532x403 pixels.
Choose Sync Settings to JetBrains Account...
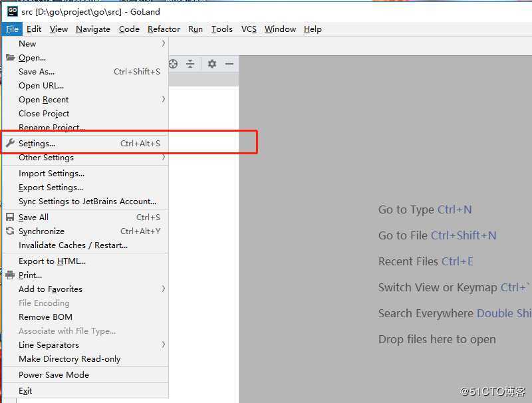85,201
